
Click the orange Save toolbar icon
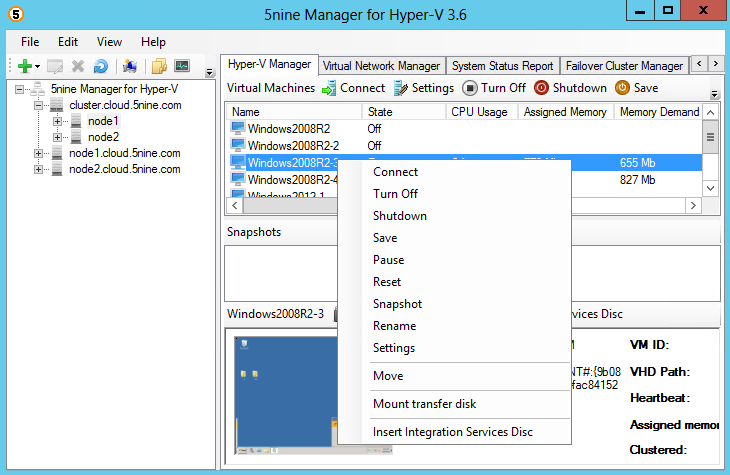[622, 88]
